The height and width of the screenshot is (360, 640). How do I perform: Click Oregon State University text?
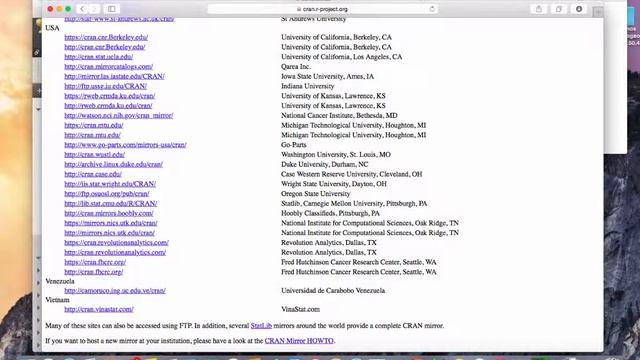[316, 194]
